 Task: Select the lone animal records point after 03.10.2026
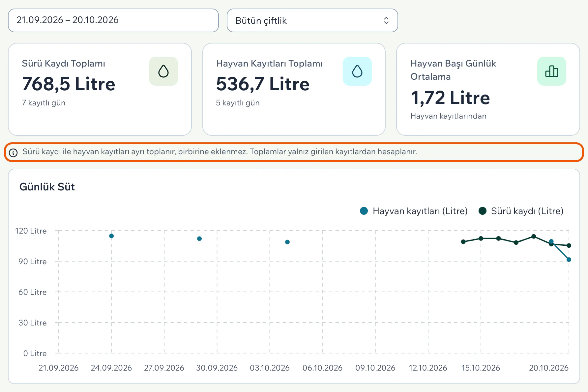[x=287, y=242]
